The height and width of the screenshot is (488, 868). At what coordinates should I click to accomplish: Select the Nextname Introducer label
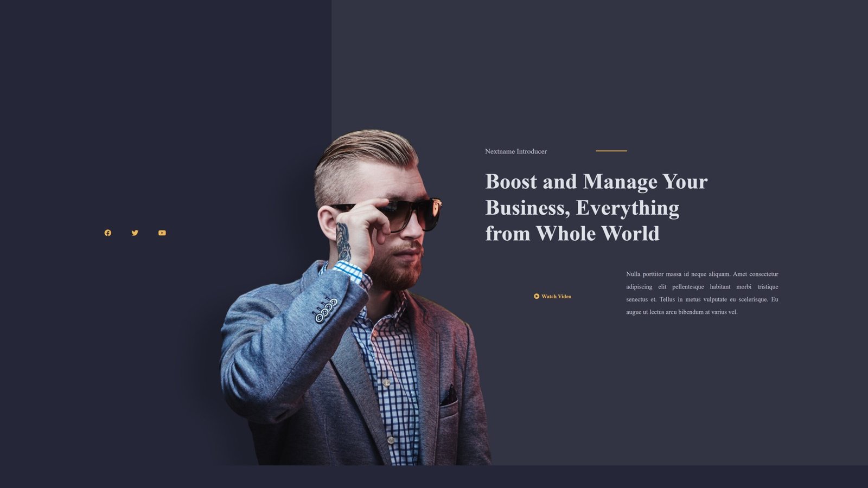pos(515,151)
